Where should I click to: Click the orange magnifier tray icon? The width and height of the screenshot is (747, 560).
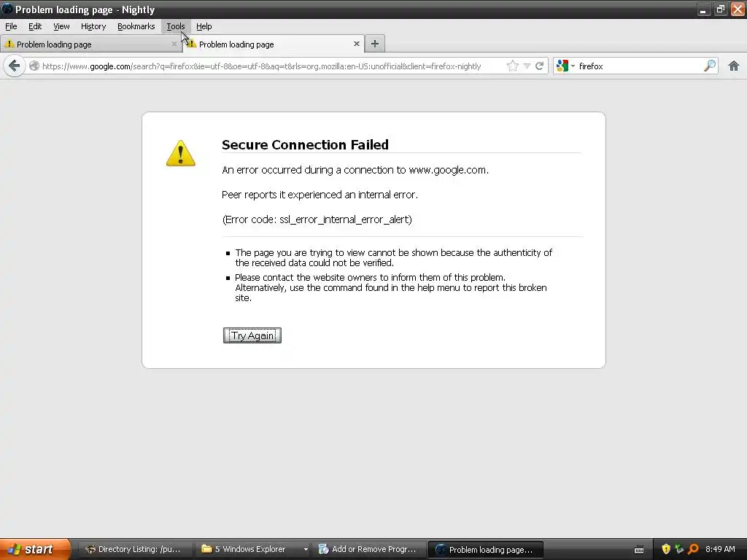click(693, 550)
